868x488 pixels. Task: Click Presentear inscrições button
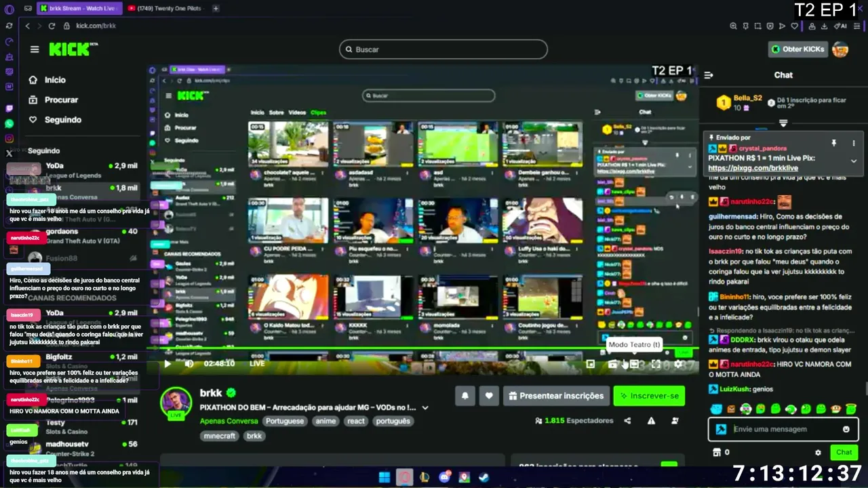tap(555, 396)
